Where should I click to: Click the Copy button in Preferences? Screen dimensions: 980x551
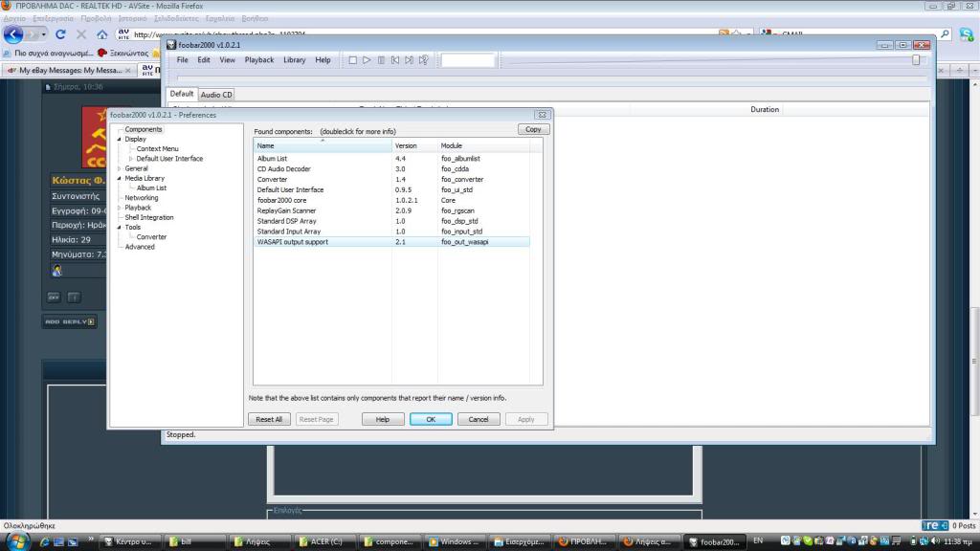pyautogui.click(x=533, y=129)
